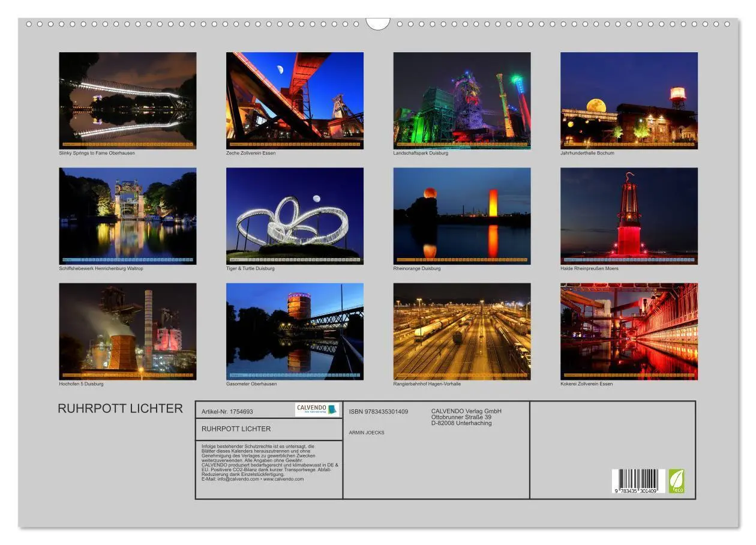Click the caption Zeche Zollverein Essen
The width and height of the screenshot is (756, 545).
pyautogui.click(x=251, y=153)
